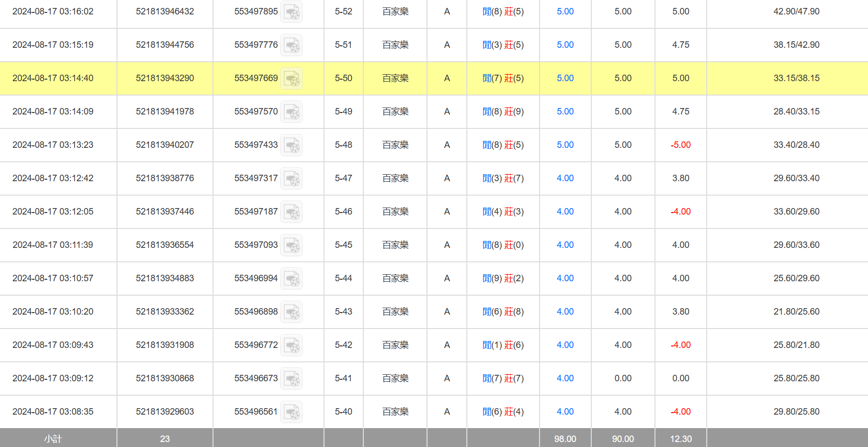This screenshot has height=447, width=868.
Task: Open blue 4.00 bet amount in row 5-47
Action: [565, 178]
